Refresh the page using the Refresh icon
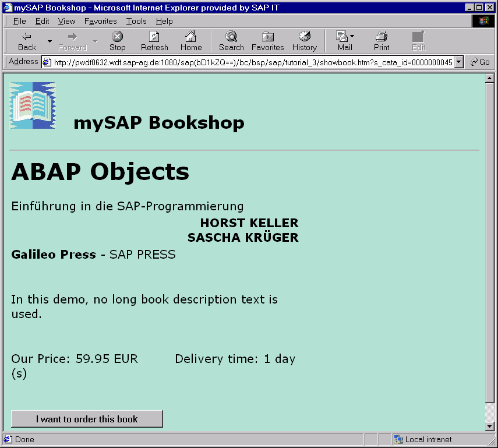The height and width of the screenshot is (448, 498). click(154, 37)
